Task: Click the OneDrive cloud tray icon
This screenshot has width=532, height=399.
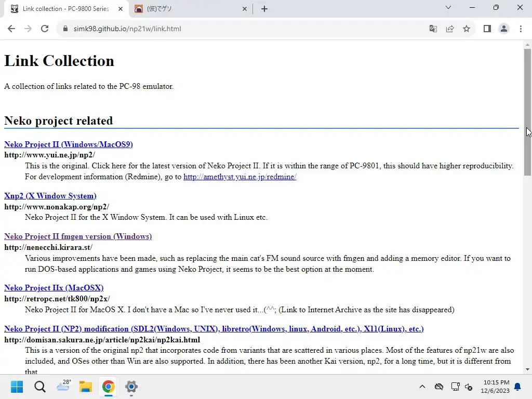Action: point(438,387)
